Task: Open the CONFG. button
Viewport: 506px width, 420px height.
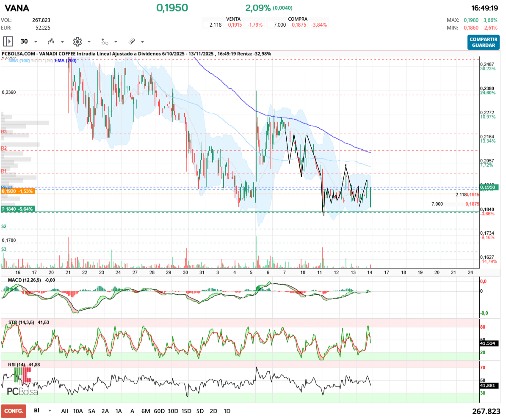Action: (14, 411)
